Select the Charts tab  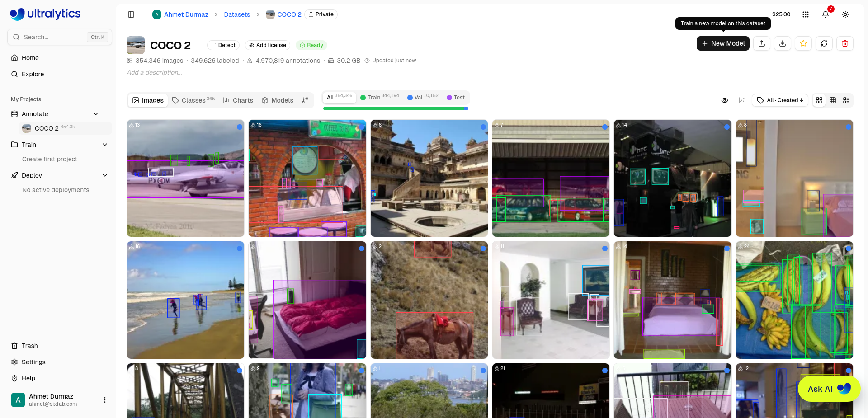click(x=238, y=100)
